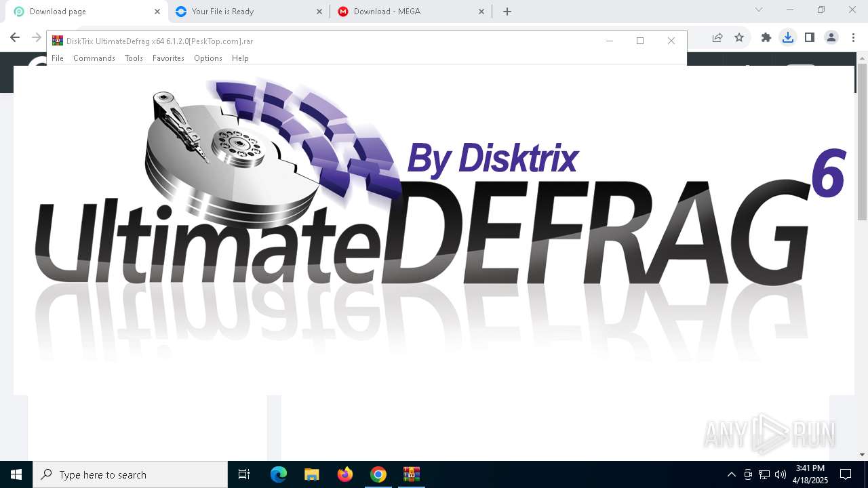Go forward in Chrome
The height and width of the screenshot is (488, 868).
coord(37,38)
